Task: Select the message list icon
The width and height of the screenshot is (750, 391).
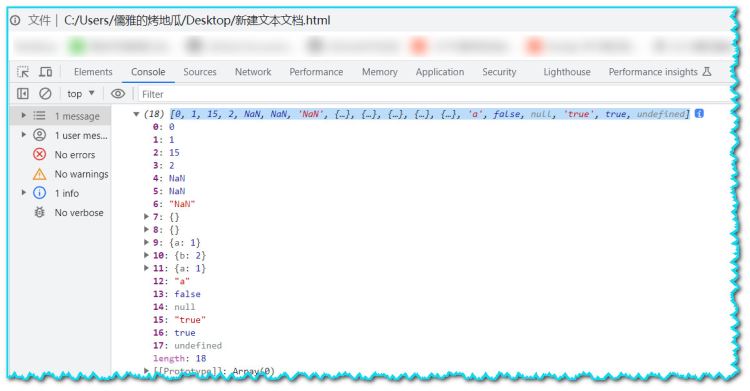Action: [39, 116]
